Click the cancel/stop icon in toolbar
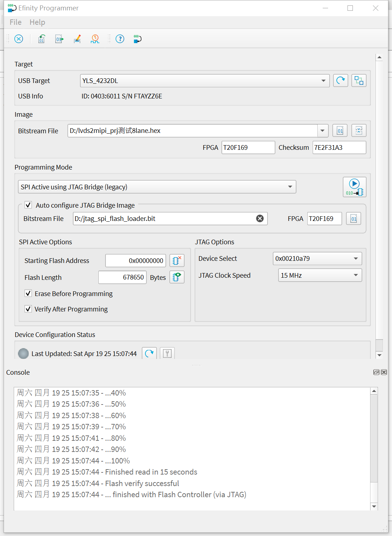The width and height of the screenshot is (392, 536). point(19,39)
